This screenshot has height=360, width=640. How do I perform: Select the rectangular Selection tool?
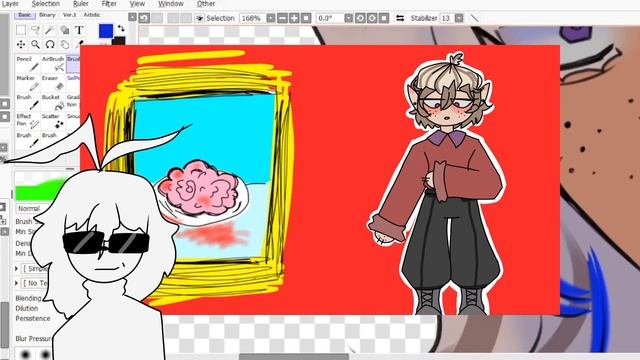pyautogui.click(x=21, y=30)
